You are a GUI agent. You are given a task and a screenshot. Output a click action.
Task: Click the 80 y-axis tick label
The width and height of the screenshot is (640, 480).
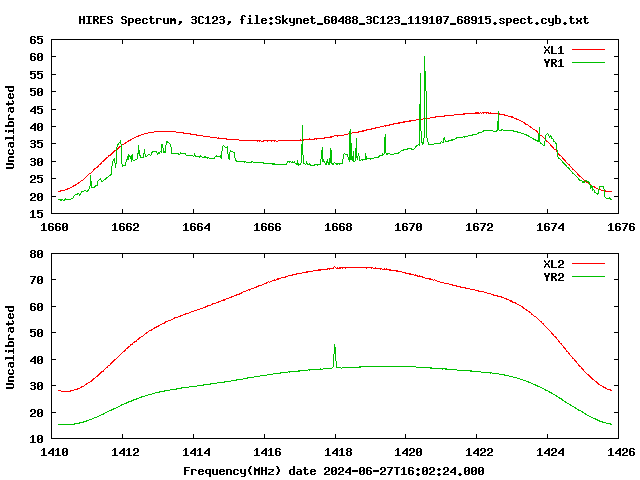(x=36, y=254)
